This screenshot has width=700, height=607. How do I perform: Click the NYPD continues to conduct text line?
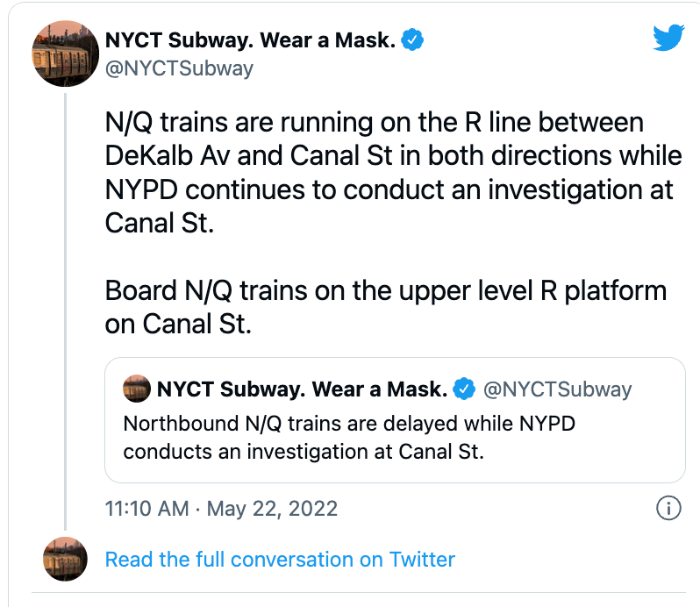point(389,189)
